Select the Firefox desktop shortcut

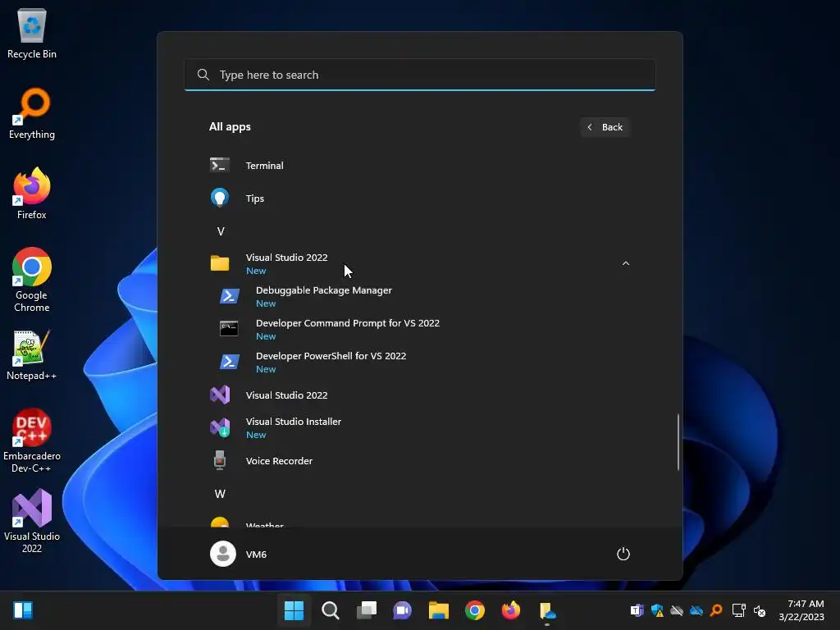(32, 194)
